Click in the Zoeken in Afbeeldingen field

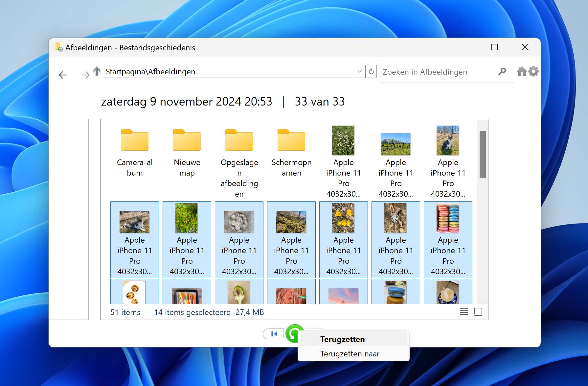(x=439, y=72)
